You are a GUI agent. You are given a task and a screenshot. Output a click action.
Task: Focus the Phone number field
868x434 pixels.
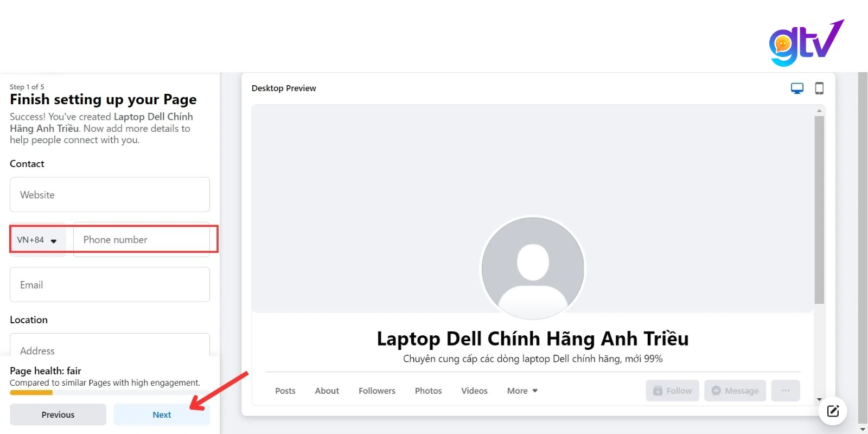(x=142, y=240)
